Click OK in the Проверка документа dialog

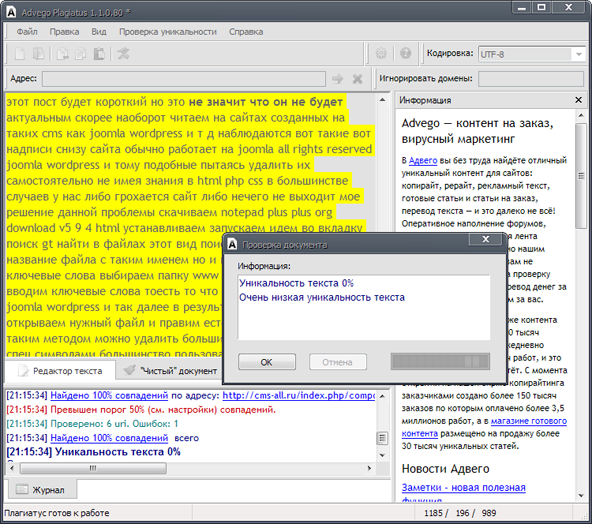pos(267,362)
